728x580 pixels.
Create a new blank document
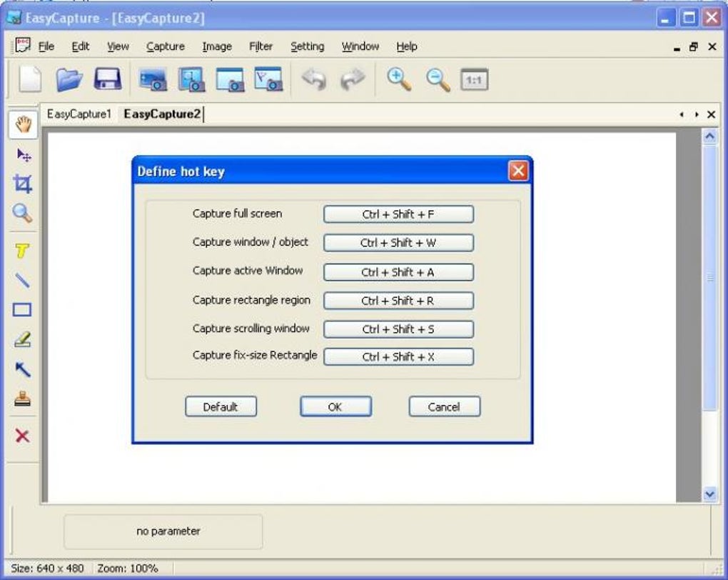click(x=30, y=79)
